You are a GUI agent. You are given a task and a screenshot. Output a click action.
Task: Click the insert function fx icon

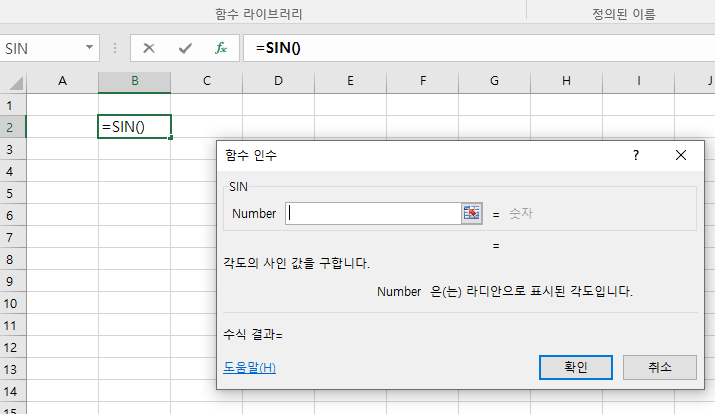pyautogui.click(x=220, y=48)
